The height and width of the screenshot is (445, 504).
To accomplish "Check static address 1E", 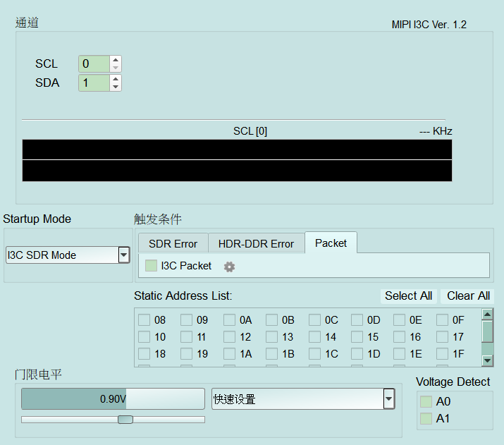I will (399, 354).
